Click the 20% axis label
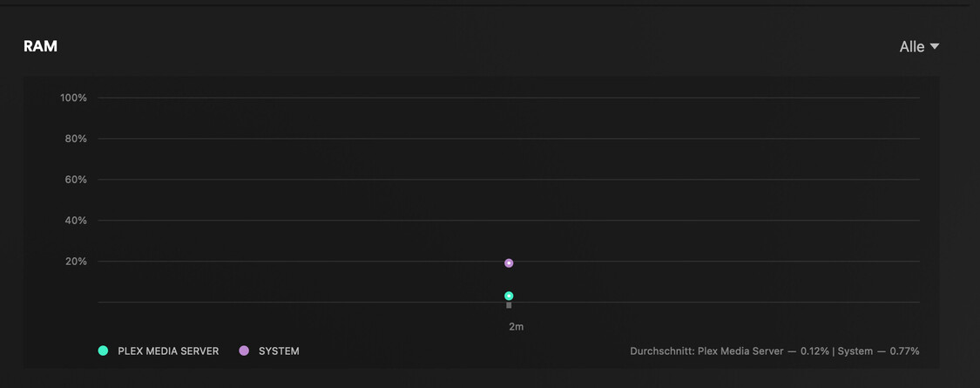This screenshot has height=388, width=980. coord(76,262)
